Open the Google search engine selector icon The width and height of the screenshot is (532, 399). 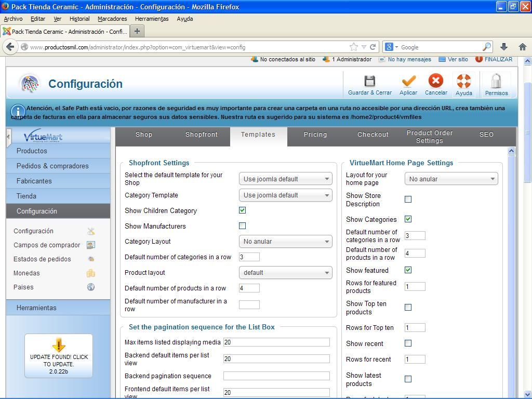391,47
